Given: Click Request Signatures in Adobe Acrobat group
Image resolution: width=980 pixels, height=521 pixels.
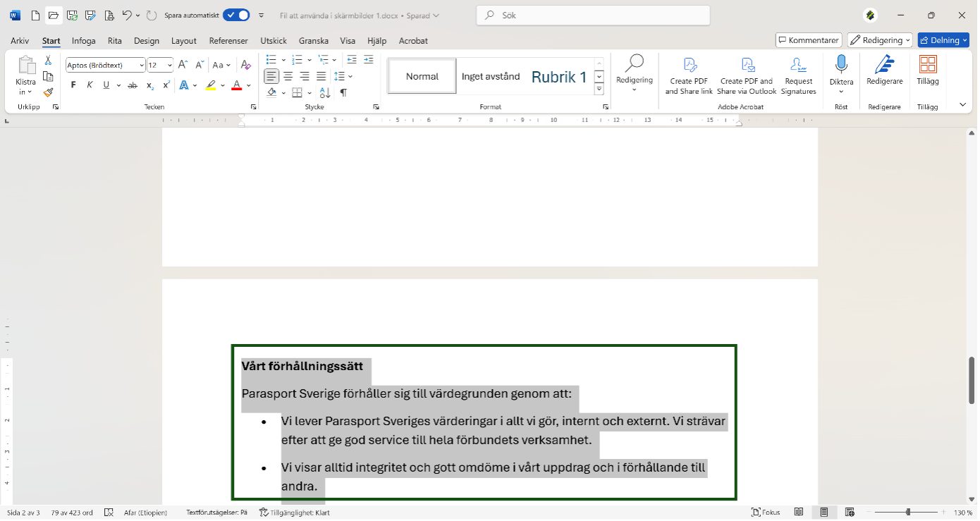Looking at the screenshot, I should click(x=798, y=76).
